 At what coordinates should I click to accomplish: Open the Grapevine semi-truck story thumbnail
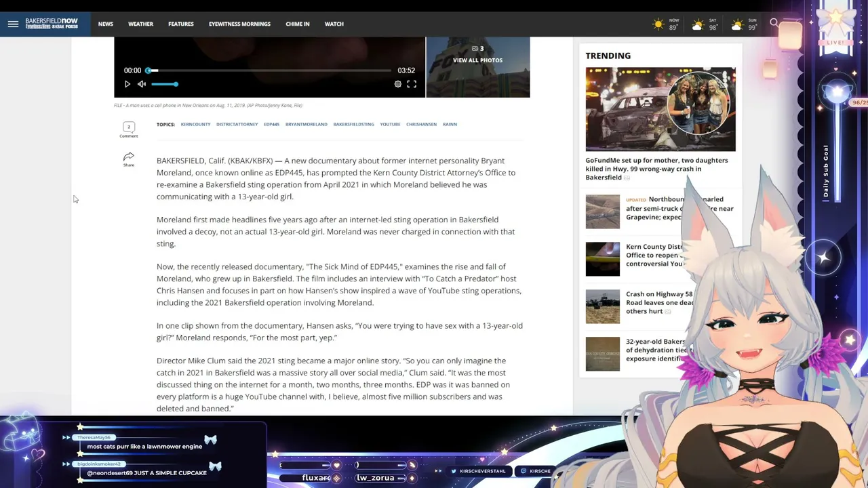pyautogui.click(x=602, y=211)
